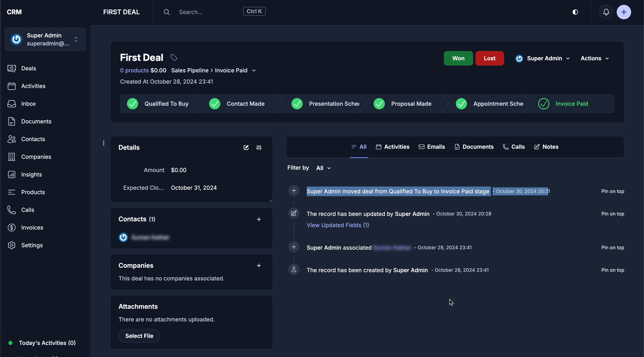644x357 pixels.
Task: Open Filter by All dropdown
Action: coord(323,168)
